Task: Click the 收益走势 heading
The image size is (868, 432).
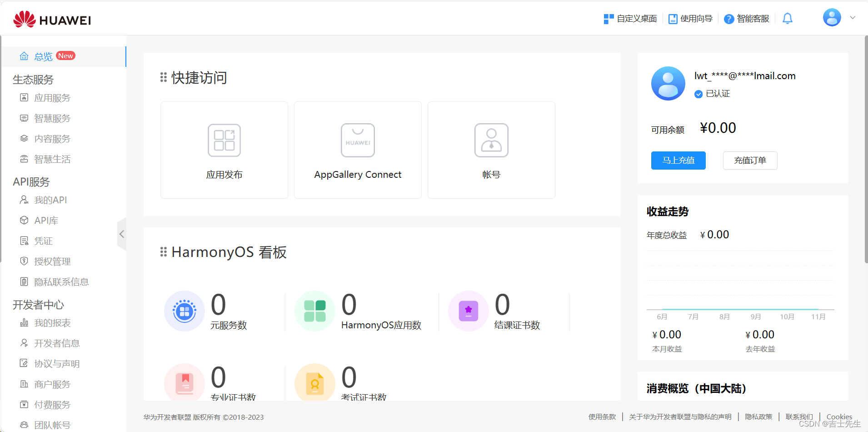Action: point(668,211)
